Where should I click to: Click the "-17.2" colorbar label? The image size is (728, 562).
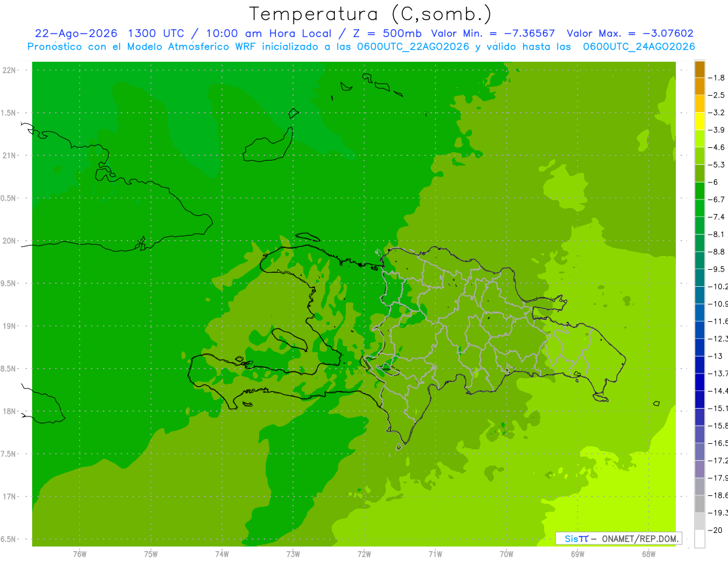point(718,461)
